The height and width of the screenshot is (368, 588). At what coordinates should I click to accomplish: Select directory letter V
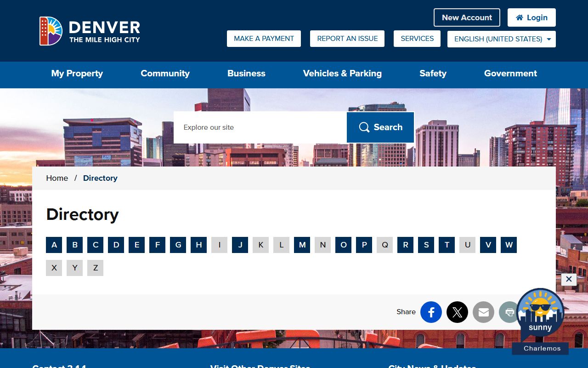click(488, 245)
